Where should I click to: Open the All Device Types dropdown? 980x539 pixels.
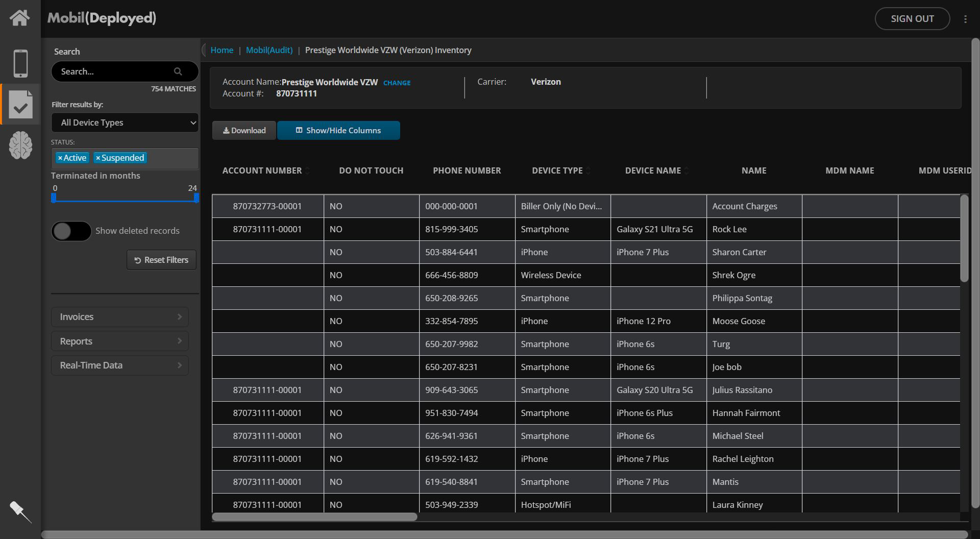click(125, 122)
